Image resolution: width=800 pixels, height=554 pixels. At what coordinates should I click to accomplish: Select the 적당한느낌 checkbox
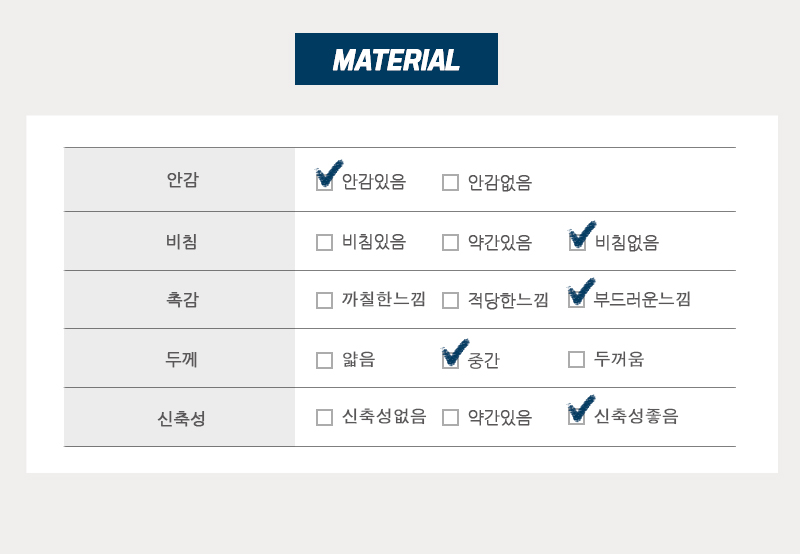(x=450, y=300)
